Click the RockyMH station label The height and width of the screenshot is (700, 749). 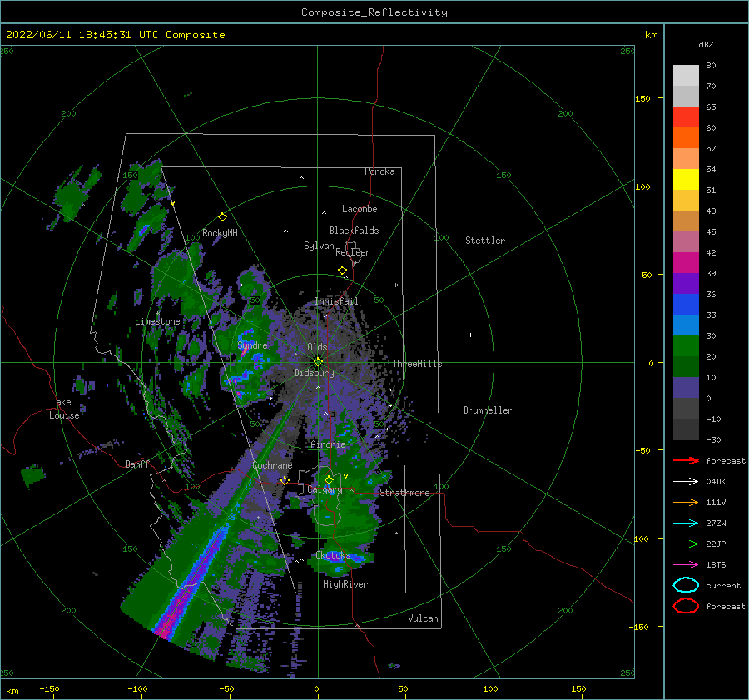coord(220,233)
